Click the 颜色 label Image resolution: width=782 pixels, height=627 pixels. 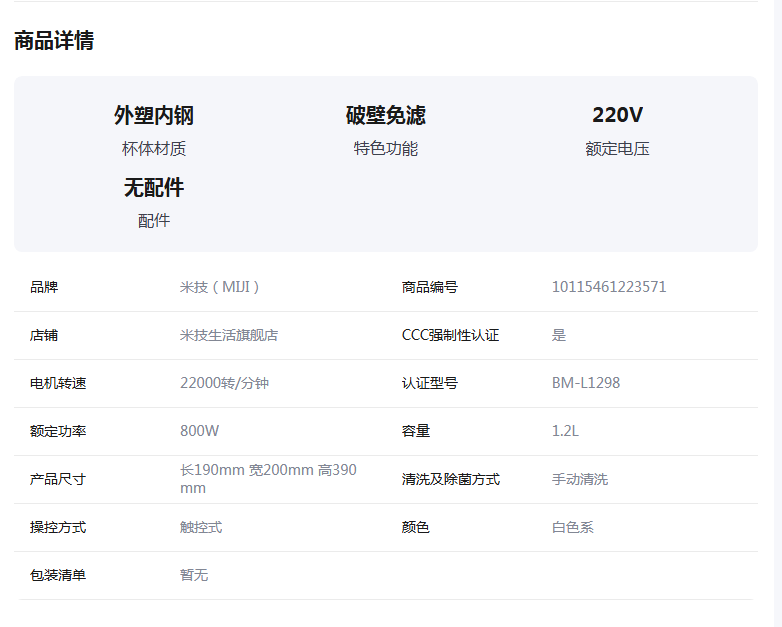(415, 527)
